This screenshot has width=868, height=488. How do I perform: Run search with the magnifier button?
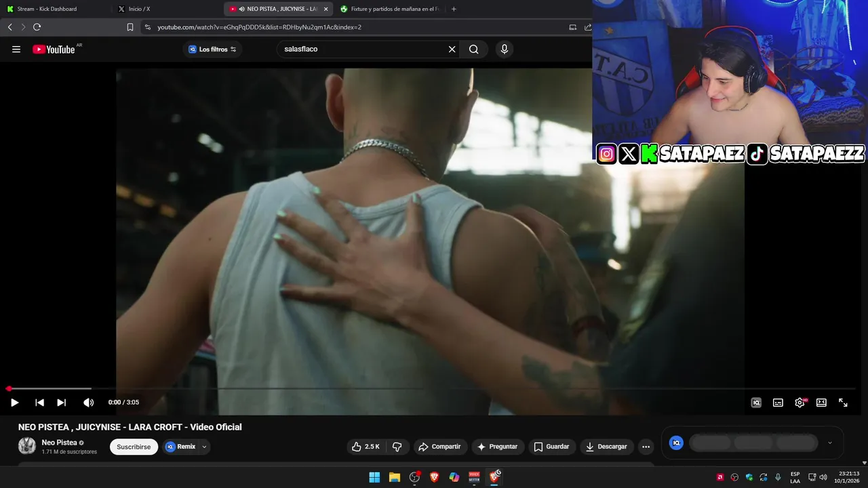pos(473,49)
